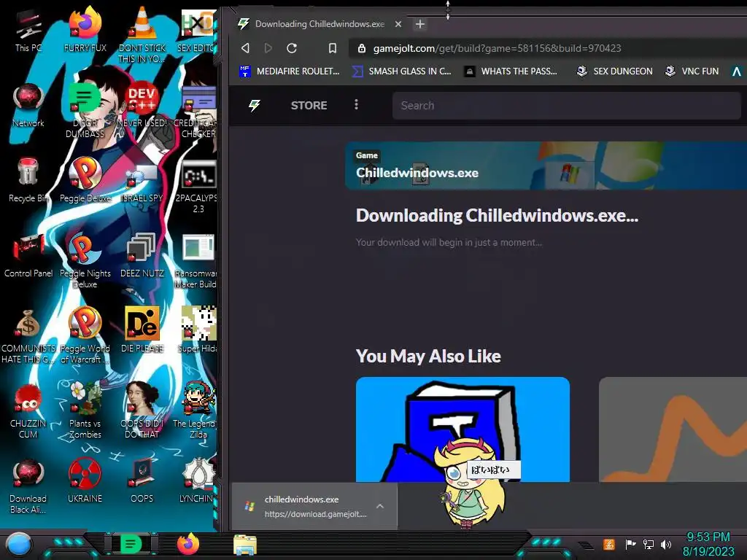The width and height of the screenshot is (747, 560).
Task: Open the LYNCHIN noose icon shortcut
Action: tap(198, 481)
